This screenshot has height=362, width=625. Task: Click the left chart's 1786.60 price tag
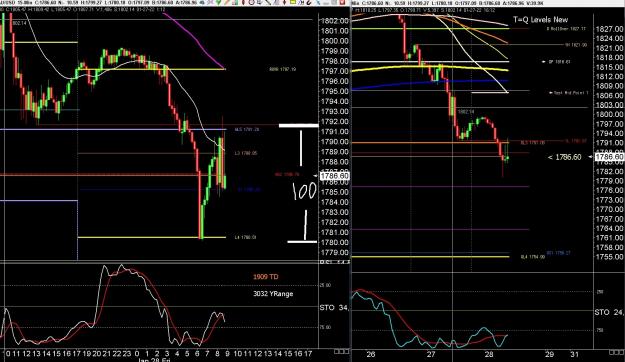point(335,176)
